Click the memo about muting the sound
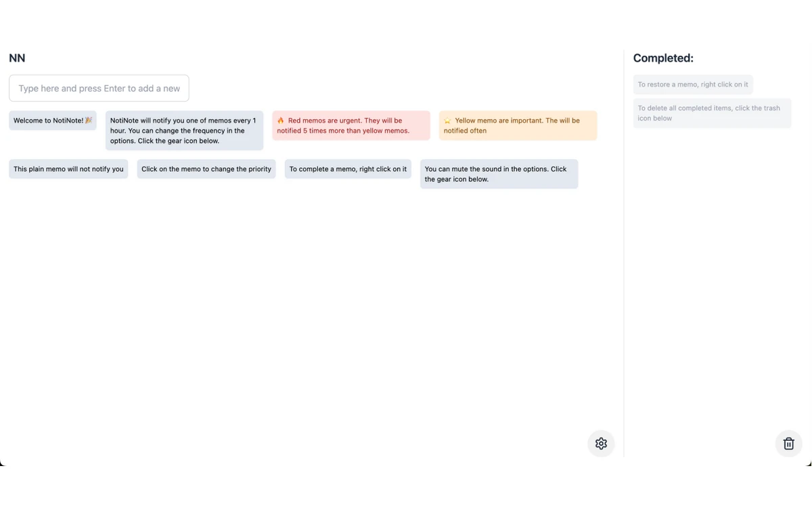Screen dimensions: 812x508 499,174
